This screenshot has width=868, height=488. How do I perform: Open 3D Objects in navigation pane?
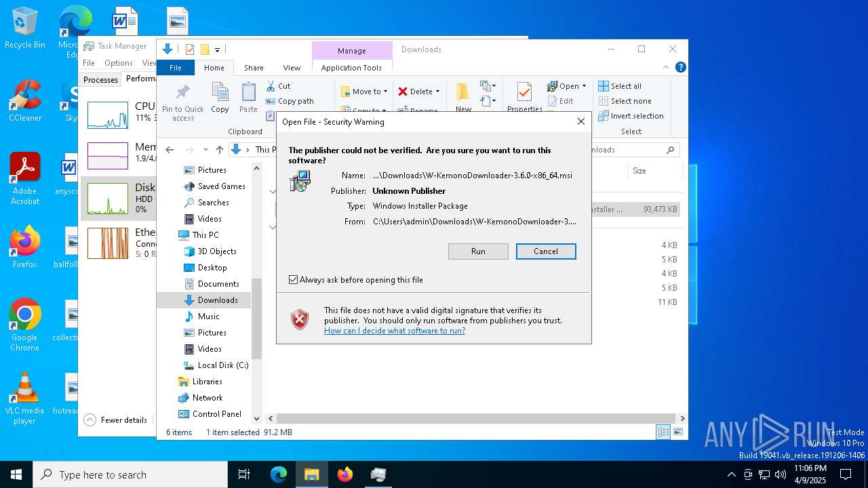click(x=210, y=251)
